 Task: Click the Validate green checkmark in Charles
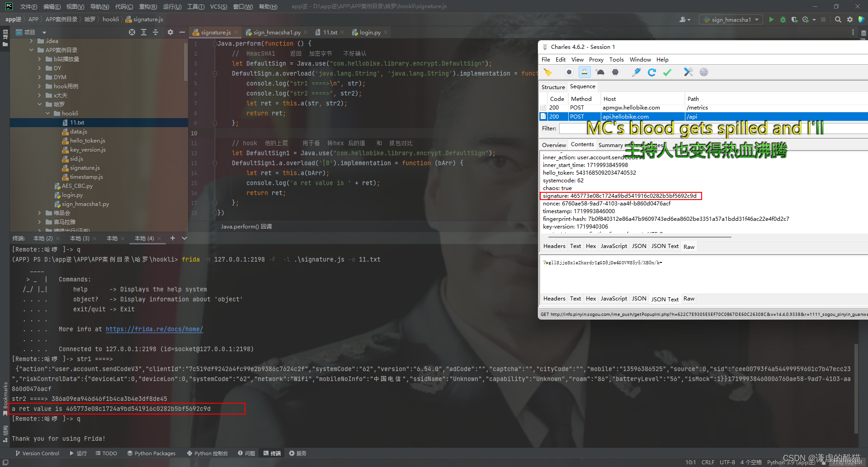667,72
